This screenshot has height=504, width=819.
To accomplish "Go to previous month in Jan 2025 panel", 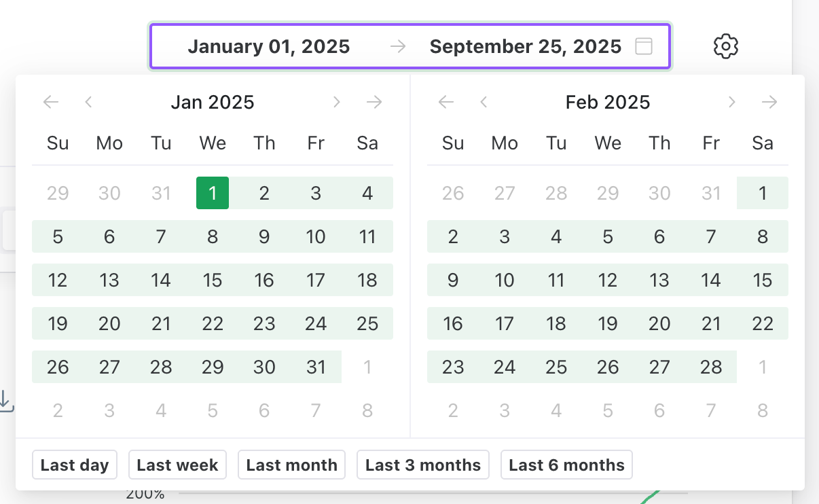I will point(88,103).
